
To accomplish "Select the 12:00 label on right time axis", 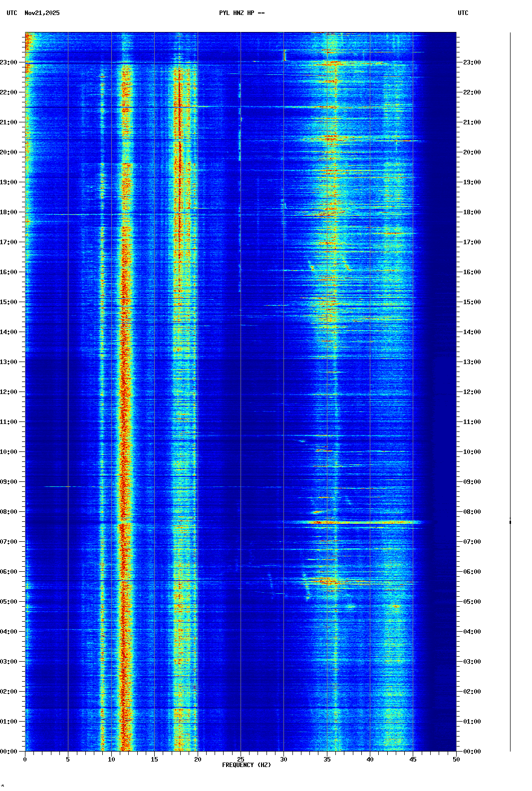I will (472, 392).
